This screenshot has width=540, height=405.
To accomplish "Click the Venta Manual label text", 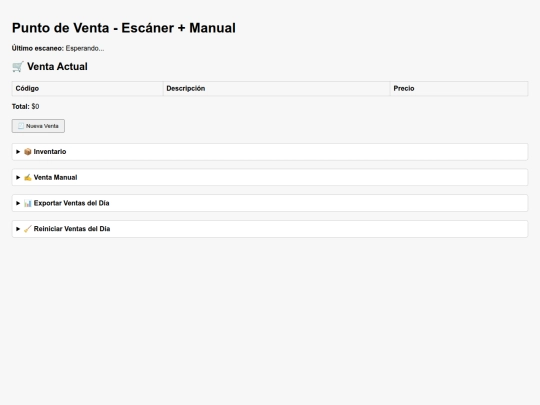I will tap(55, 177).
